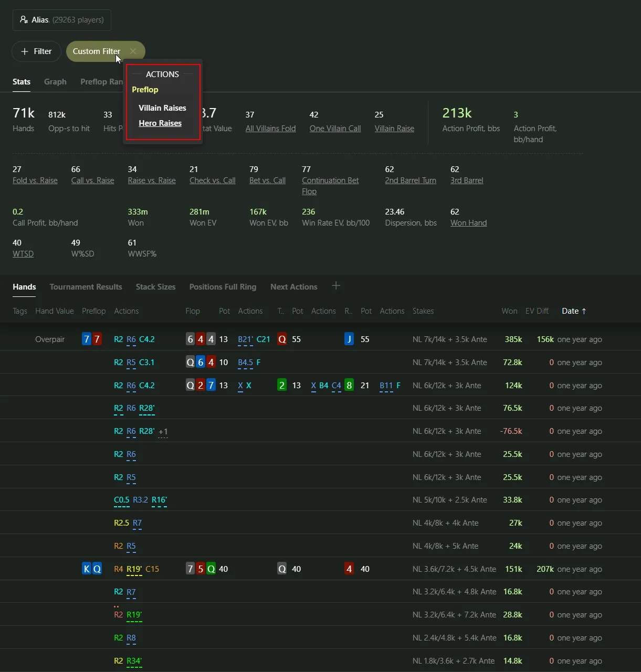
Task: Open the Alias player selector
Action: click(61, 20)
